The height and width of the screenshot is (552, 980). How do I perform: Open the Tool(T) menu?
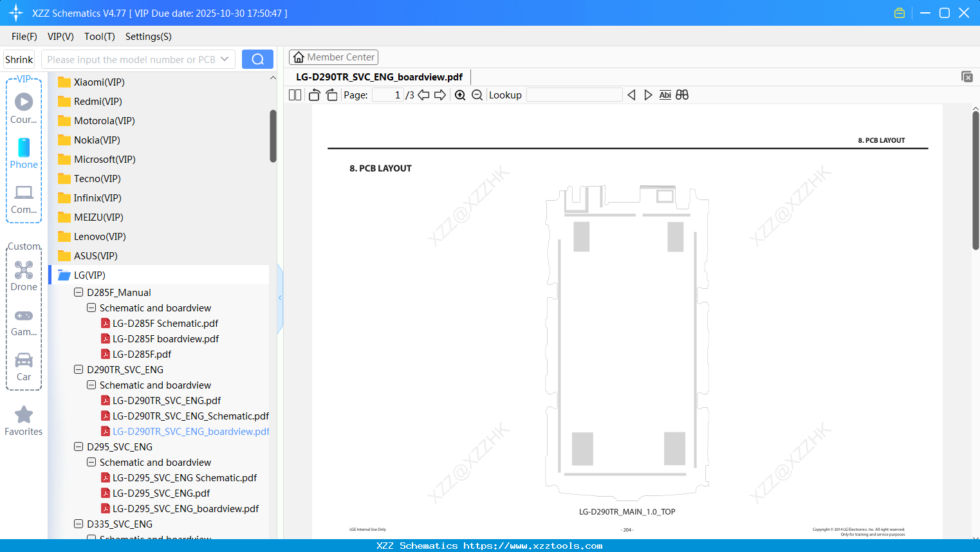(x=100, y=37)
